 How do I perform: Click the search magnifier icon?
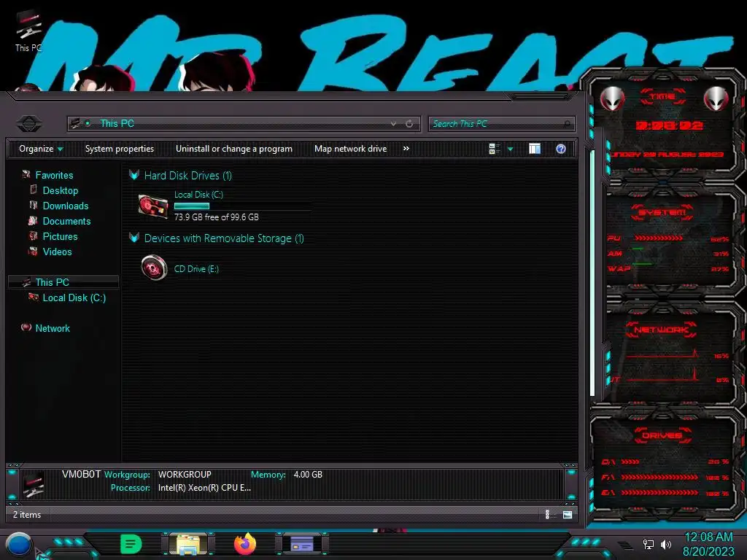pos(566,124)
